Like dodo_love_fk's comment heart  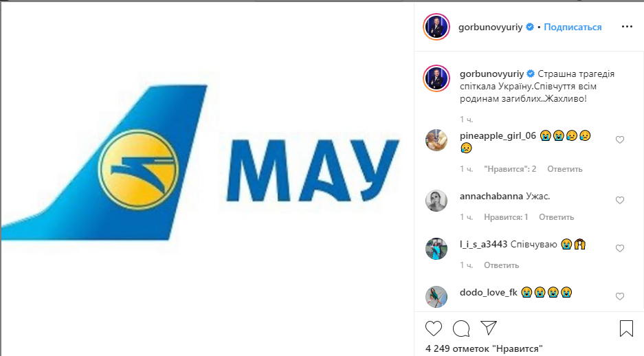point(620,296)
